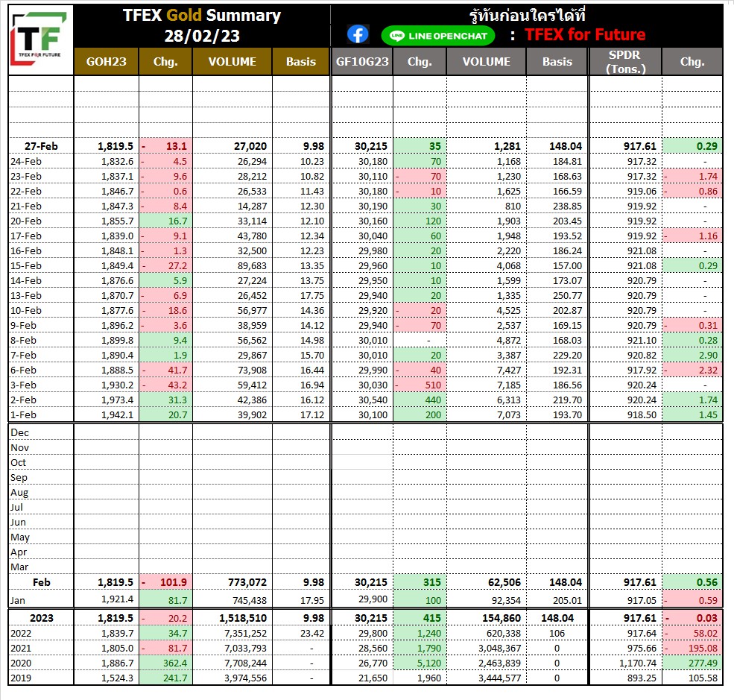The height and width of the screenshot is (700, 734).
Task: Select the GOH23 column header
Action: (107, 61)
